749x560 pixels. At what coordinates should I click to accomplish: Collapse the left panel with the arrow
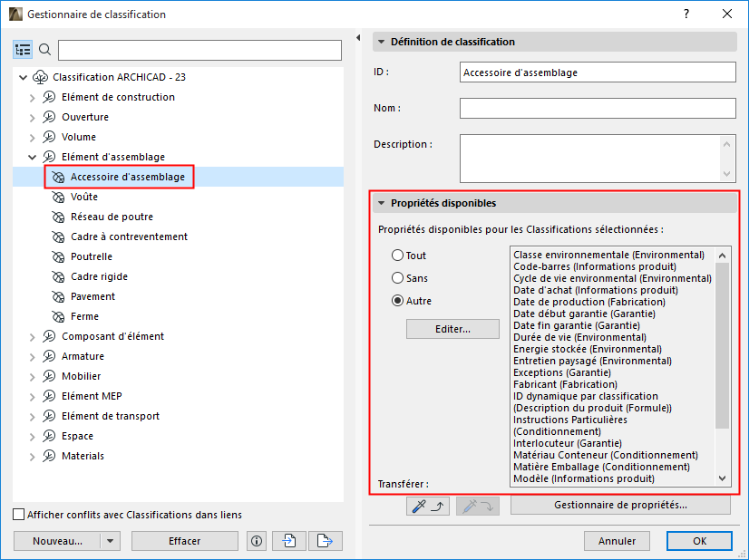pos(358,38)
